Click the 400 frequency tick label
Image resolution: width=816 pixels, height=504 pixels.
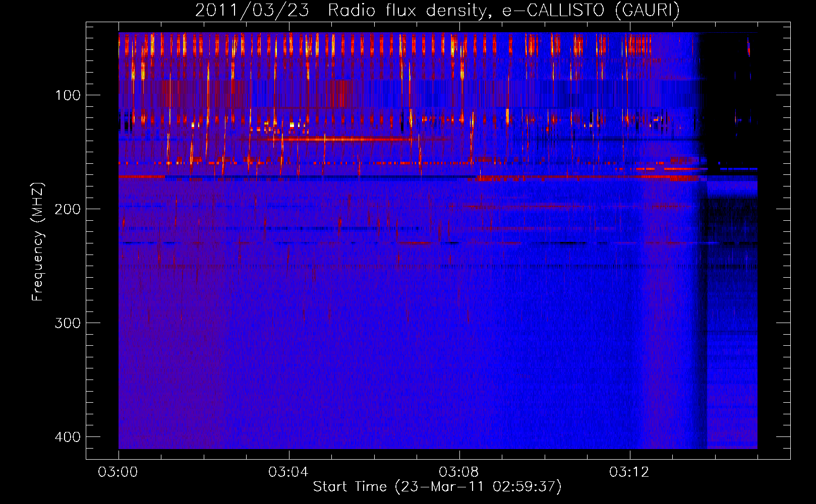(x=68, y=436)
